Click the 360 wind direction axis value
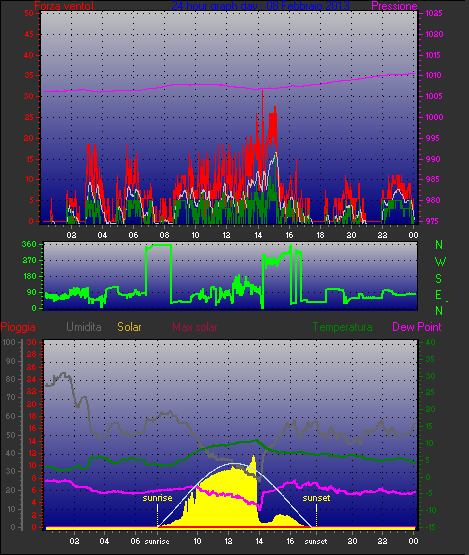The height and width of the screenshot is (555, 469). [x=29, y=244]
